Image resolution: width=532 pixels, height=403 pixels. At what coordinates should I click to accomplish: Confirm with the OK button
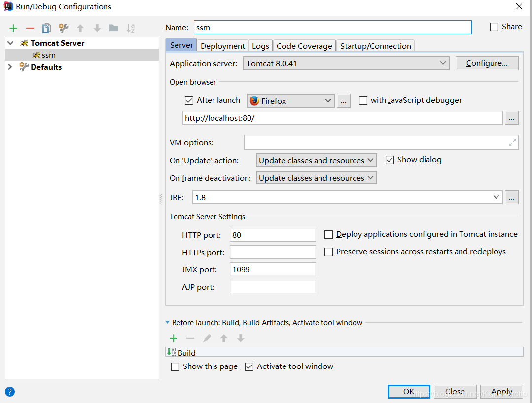tap(409, 392)
